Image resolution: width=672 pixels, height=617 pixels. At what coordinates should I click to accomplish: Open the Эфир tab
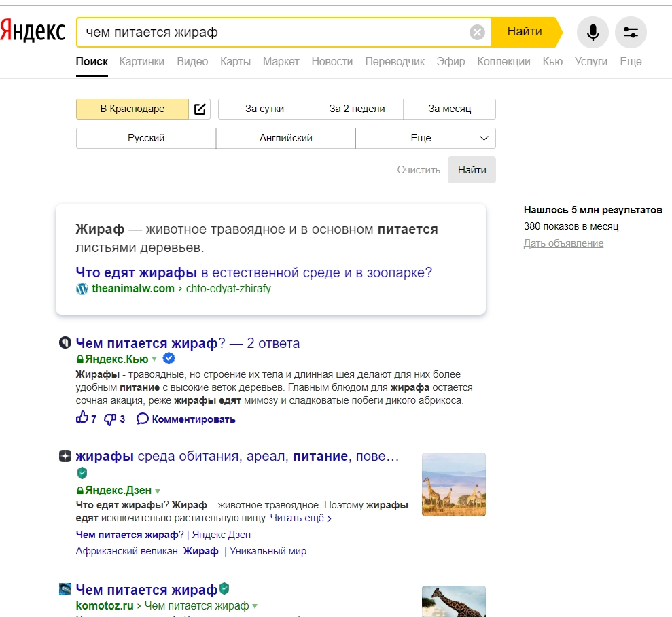pos(451,62)
